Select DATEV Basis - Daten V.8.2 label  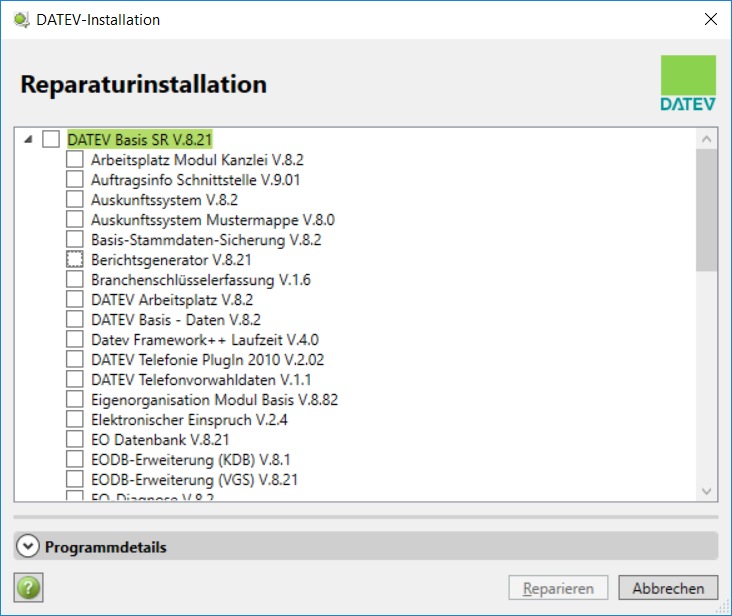[176, 320]
